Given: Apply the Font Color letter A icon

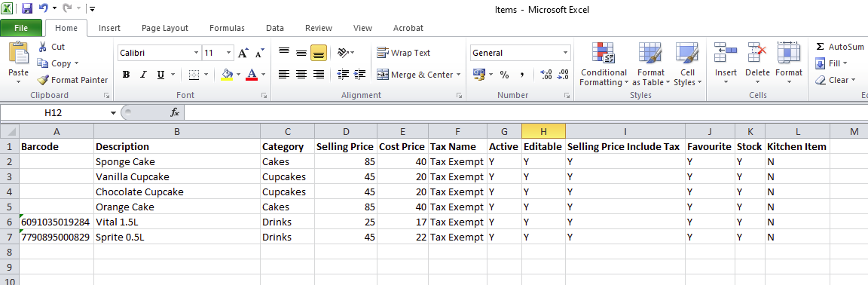Looking at the screenshot, I should tap(252, 75).
